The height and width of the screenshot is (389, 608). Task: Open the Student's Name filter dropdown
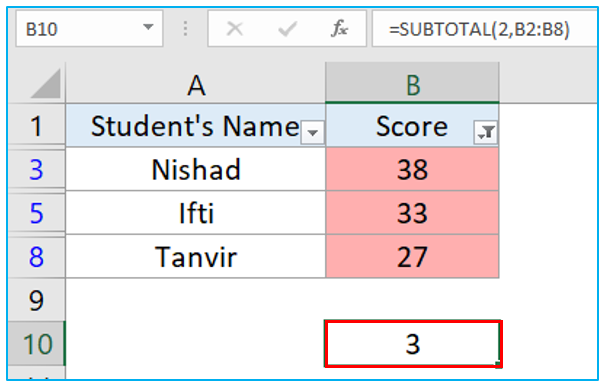point(312,133)
